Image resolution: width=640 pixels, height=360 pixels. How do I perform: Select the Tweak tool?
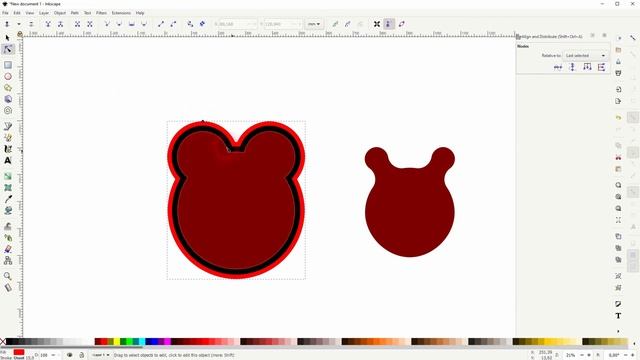(8, 226)
